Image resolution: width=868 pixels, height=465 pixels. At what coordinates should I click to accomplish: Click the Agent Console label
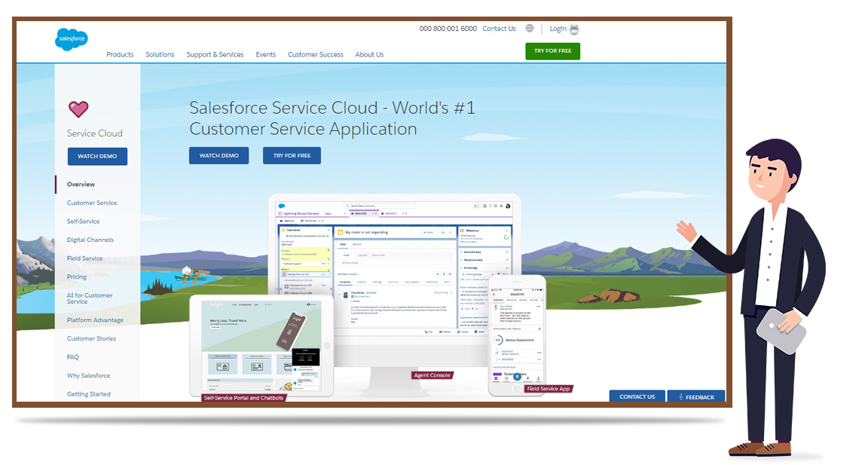pyautogui.click(x=432, y=375)
